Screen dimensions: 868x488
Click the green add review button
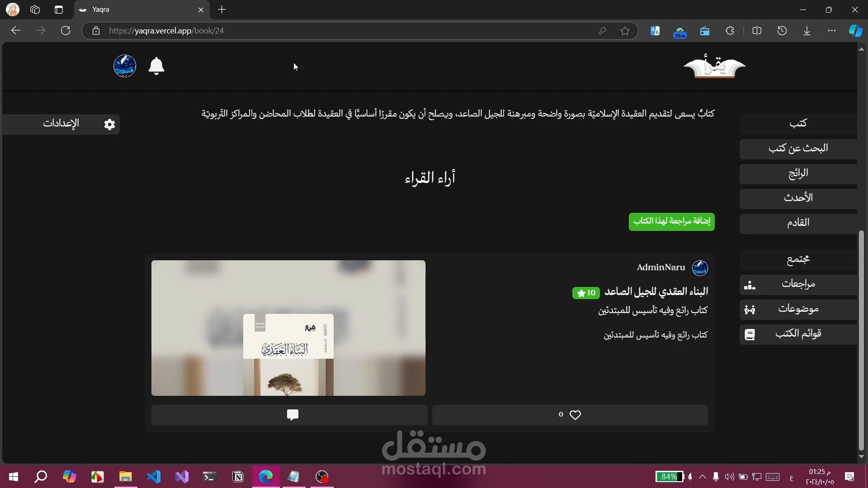(671, 221)
